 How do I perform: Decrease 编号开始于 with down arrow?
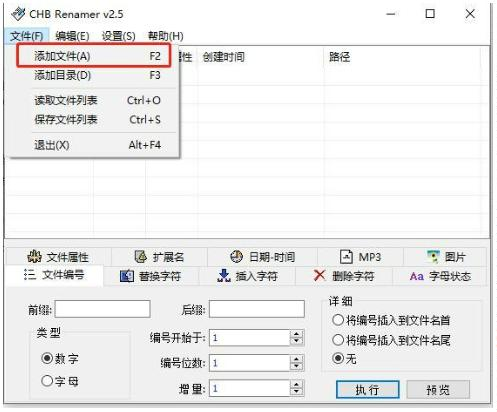click(296, 342)
